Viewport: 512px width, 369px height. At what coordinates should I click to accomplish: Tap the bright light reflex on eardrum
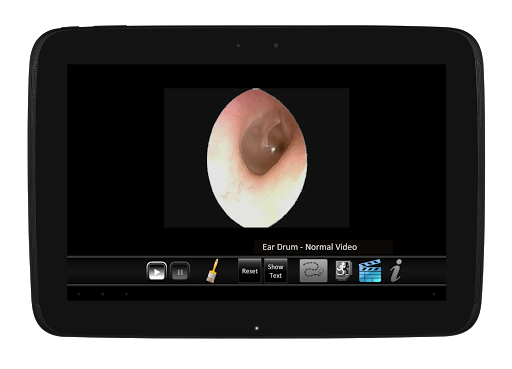pyautogui.click(x=273, y=149)
